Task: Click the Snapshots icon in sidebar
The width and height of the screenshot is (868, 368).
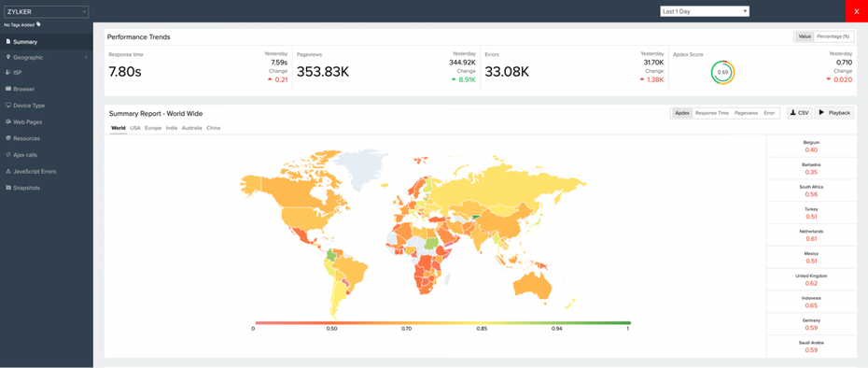Action: [x=8, y=188]
